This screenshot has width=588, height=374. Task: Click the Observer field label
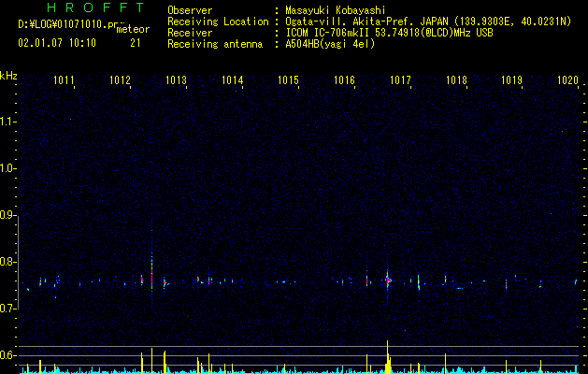point(190,10)
